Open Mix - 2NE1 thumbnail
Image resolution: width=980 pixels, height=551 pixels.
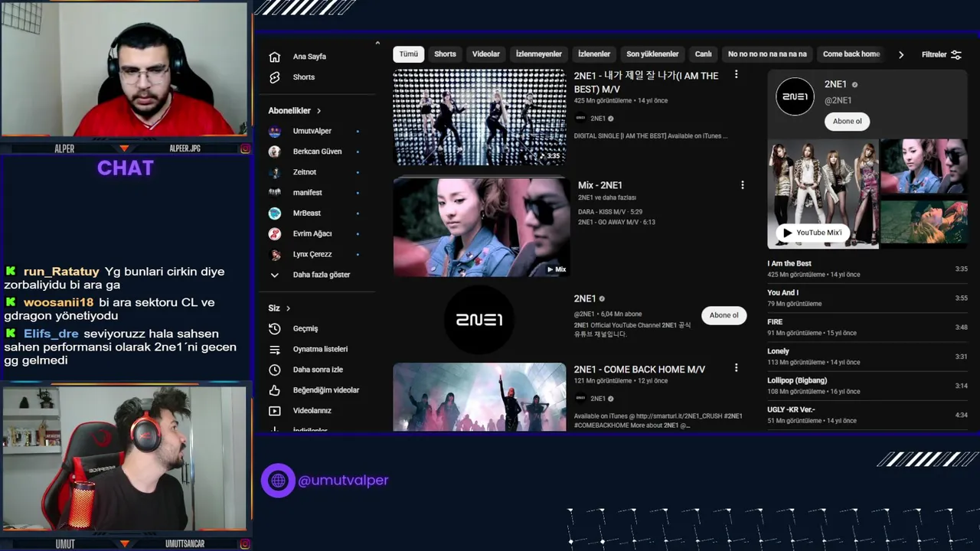pyautogui.click(x=482, y=227)
